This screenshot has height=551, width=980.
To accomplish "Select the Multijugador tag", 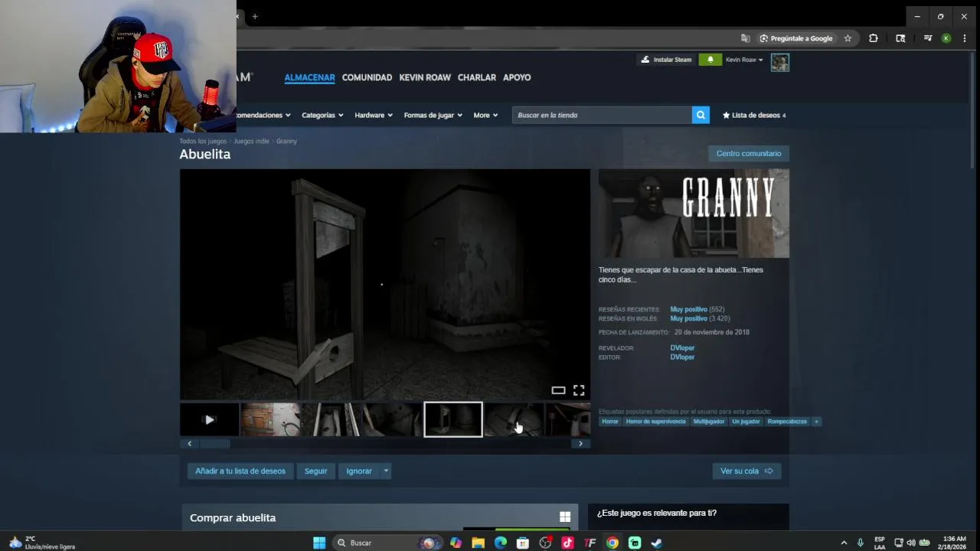I will click(709, 422).
